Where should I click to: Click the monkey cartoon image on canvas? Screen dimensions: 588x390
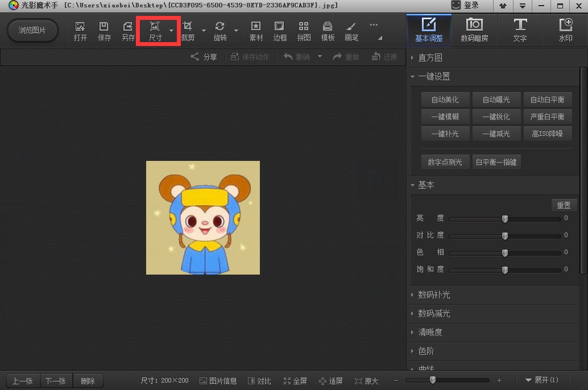203,218
